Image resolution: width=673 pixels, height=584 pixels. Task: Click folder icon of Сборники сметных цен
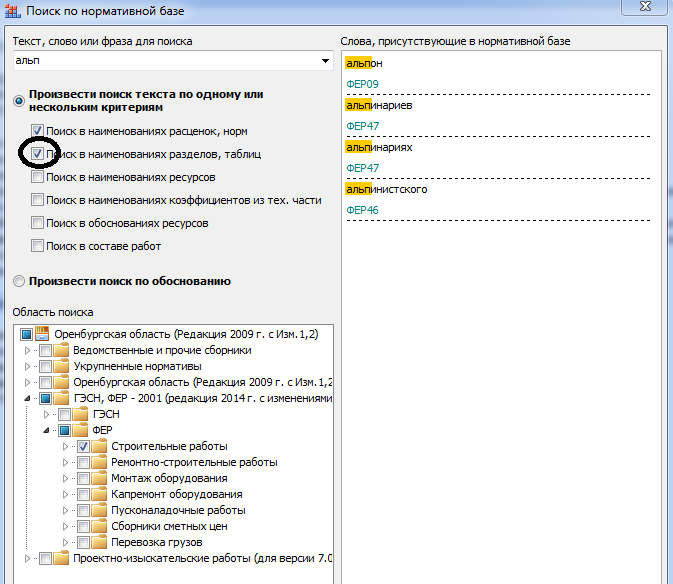(x=99, y=526)
